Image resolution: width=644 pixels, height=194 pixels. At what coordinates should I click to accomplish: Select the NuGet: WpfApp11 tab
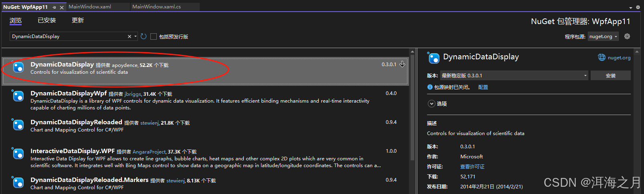25,7
